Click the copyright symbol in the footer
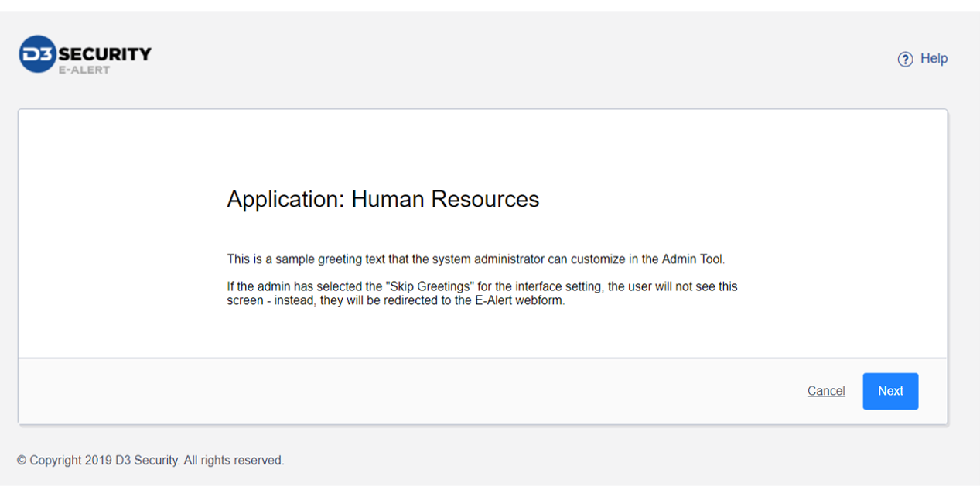The height and width of the screenshot is (497, 980). [x=22, y=461]
